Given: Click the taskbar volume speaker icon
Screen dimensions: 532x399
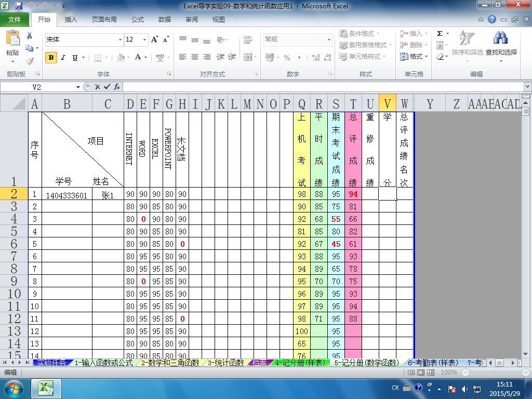Looking at the screenshot, I should [464, 389].
